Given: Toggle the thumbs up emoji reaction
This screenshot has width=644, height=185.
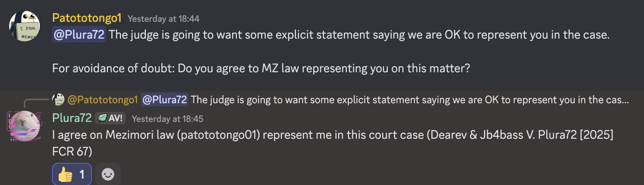Looking at the screenshot, I should point(65,175).
